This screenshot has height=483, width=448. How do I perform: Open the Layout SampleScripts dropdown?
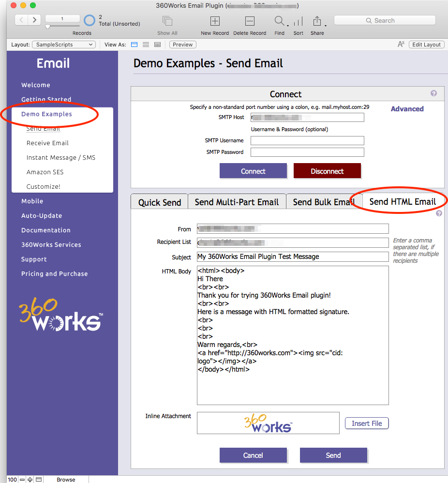click(64, 45)
